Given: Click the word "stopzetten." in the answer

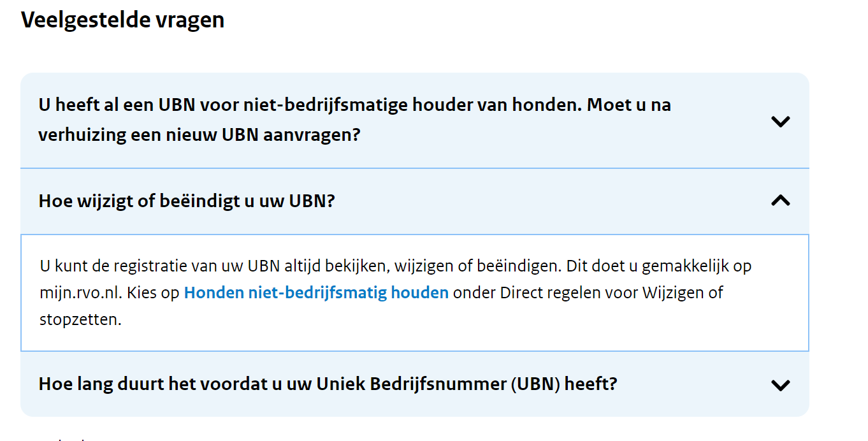Looking at the screenshot, I should [80, 319].
